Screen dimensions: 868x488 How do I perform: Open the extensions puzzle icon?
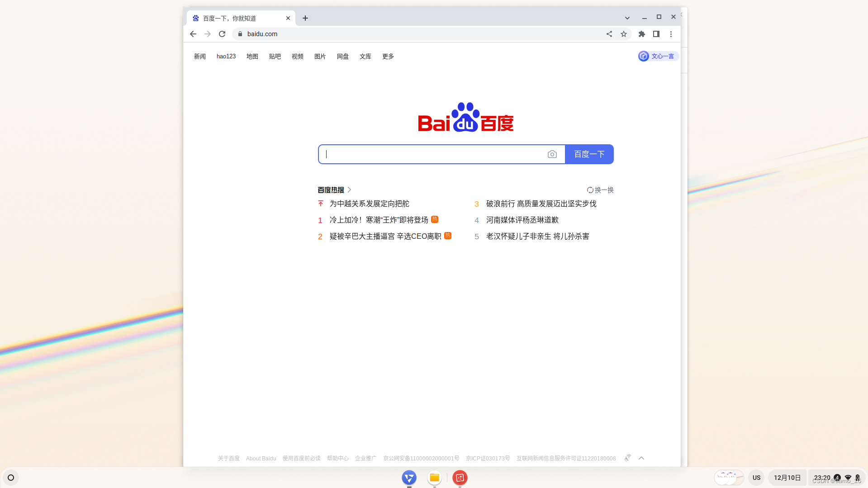[642, 34]
